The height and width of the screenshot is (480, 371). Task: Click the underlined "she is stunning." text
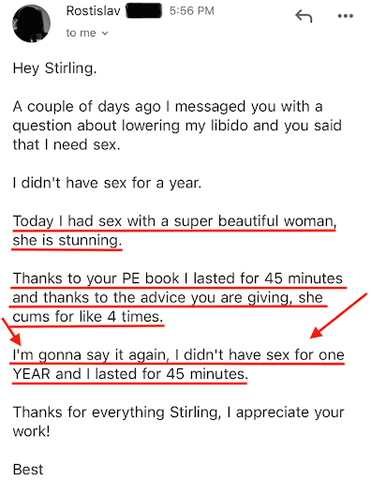[67, 241]
